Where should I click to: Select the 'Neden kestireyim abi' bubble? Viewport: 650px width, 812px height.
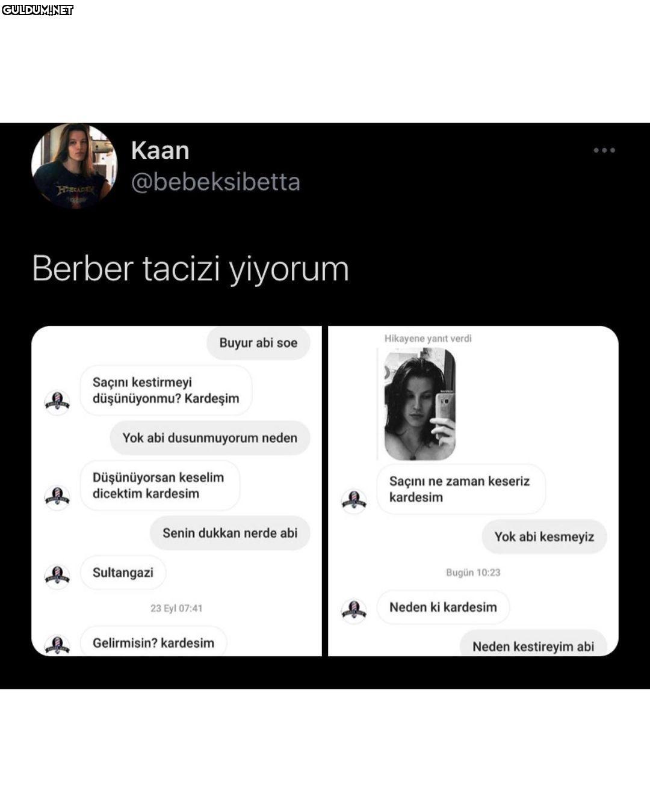point(533,644)
